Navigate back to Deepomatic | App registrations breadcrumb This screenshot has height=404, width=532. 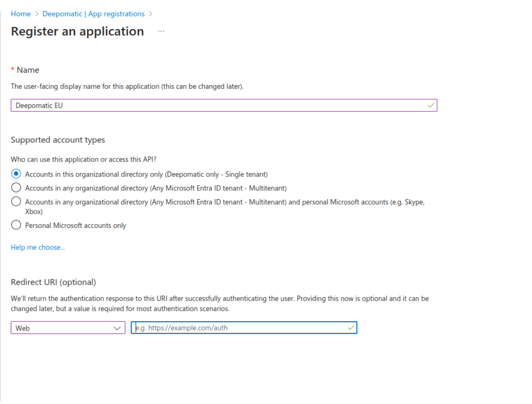(x=94, y=14)
